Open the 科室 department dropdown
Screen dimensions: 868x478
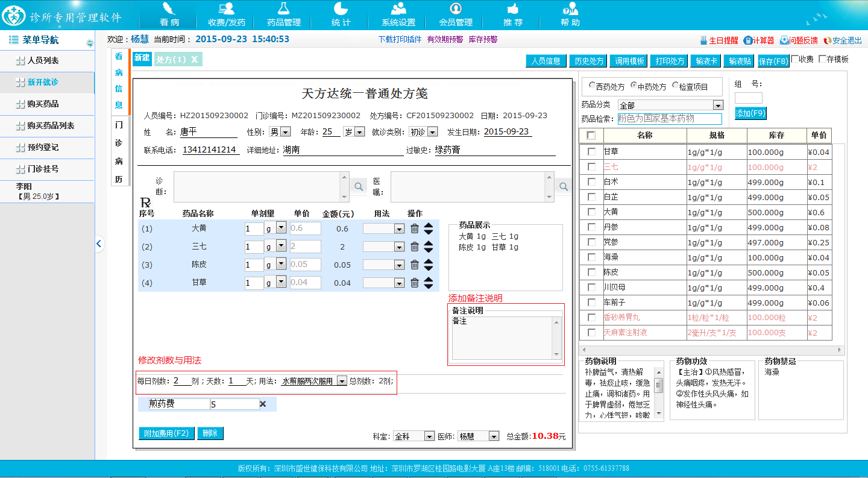[429, 436]
